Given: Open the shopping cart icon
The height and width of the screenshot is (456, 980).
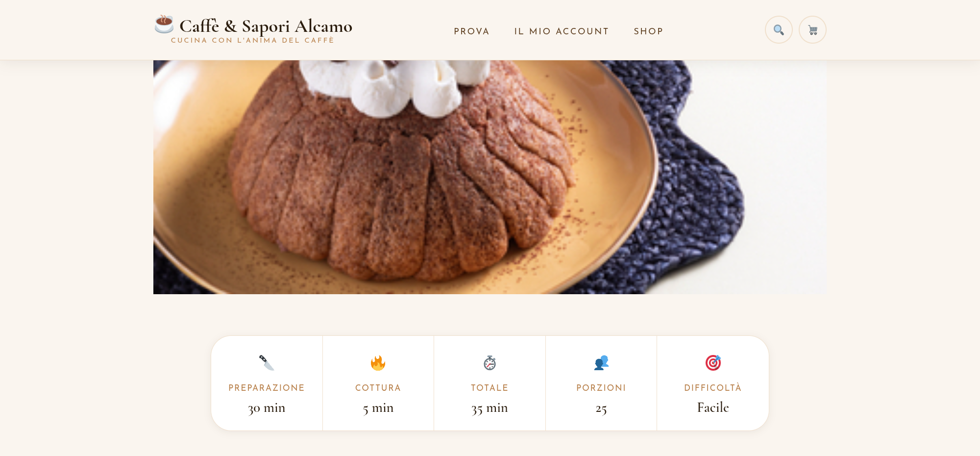Looking at the screenshot, I should pyautogui.click(x=812, y=30).
